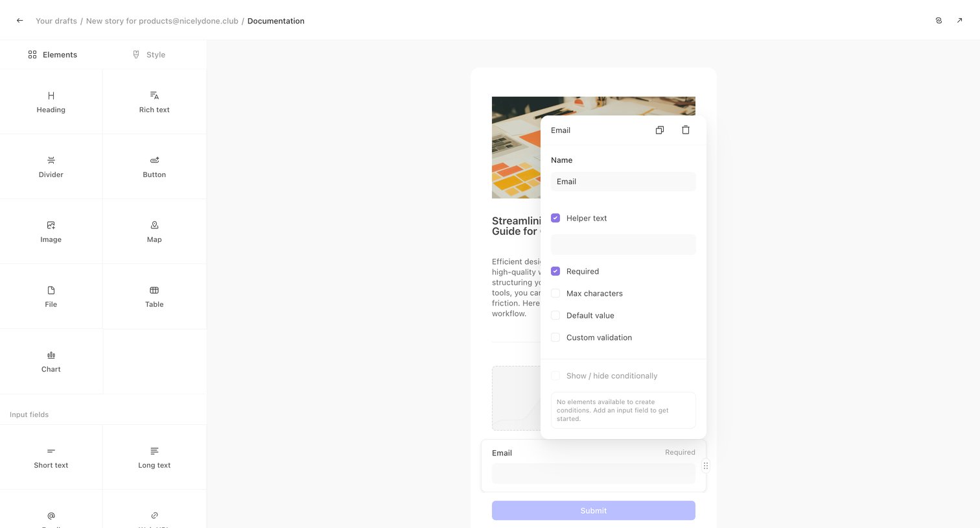This screenshot has width=980, height=528.
Task: Add a File element
Action: (x=51, y=296)
